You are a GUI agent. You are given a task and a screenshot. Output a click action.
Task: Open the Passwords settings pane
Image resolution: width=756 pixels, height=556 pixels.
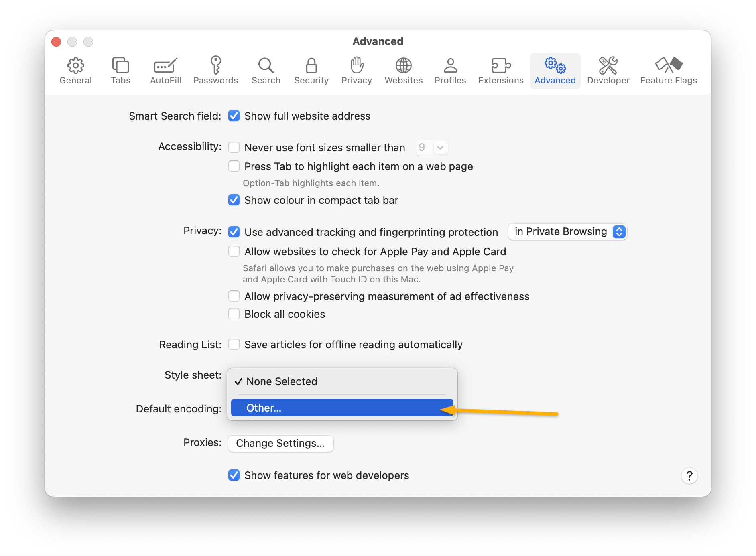[x=215, y=71]
